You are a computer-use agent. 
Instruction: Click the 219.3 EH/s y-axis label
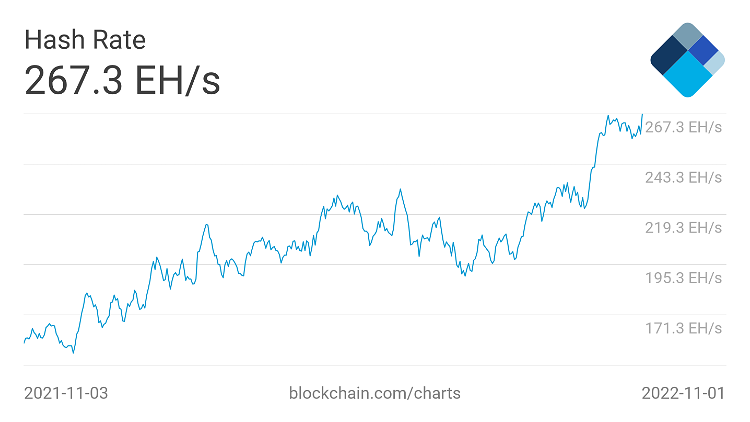683,227
